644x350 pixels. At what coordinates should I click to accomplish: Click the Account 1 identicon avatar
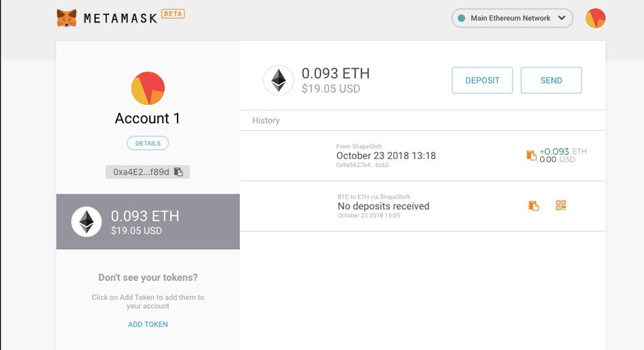pyautogui.click(x=148, y=88)
